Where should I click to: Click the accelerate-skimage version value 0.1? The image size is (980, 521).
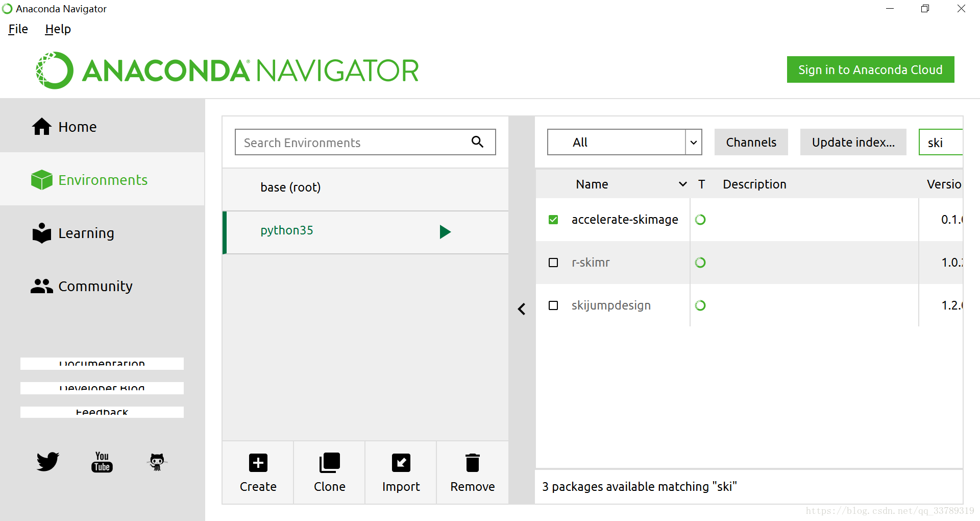(952, 220)
